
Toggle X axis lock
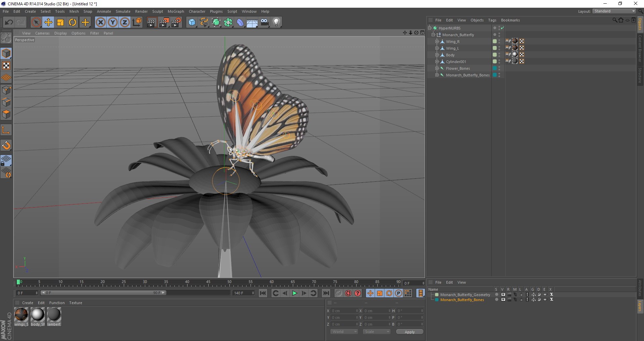pyautogui.click(x=101, y=22)
